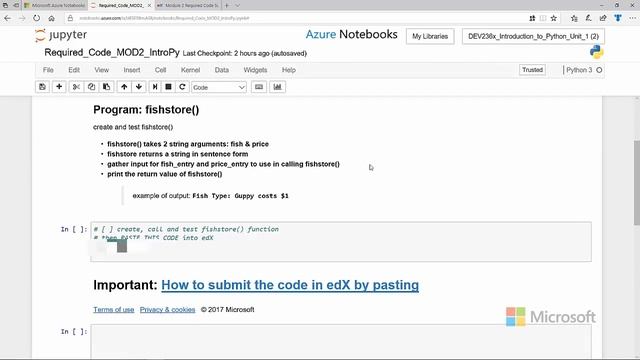
Task: Copy selected cells icon
Action: 91,87
